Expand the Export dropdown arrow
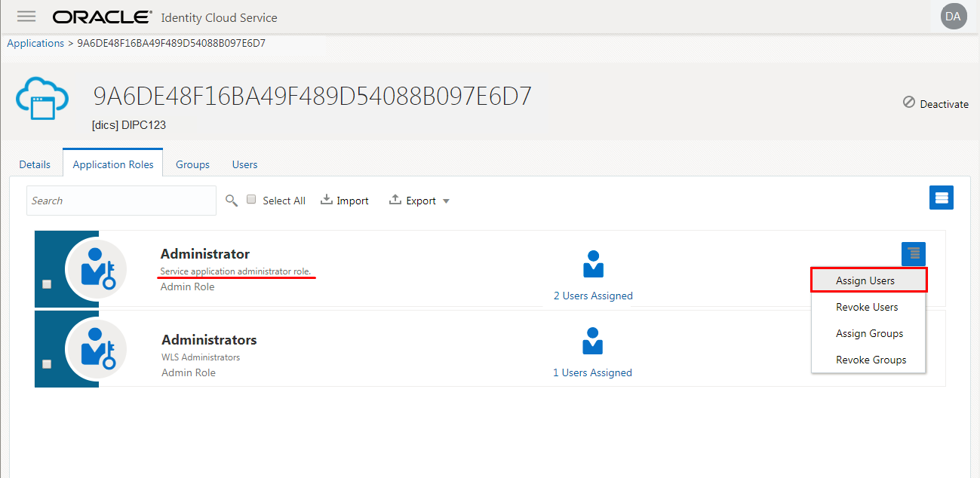Screen dimensions: 980x478 [446, 201]
